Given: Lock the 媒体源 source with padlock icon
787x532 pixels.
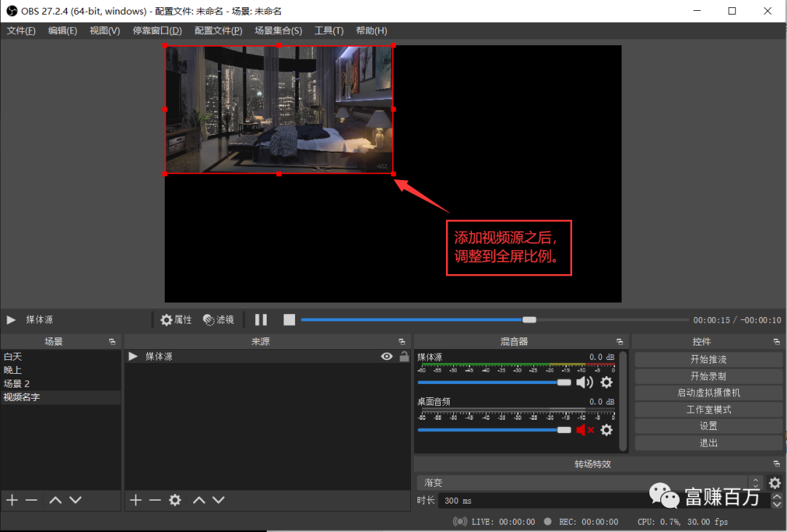Looking at the screenshot, I should tap(404, 356).
